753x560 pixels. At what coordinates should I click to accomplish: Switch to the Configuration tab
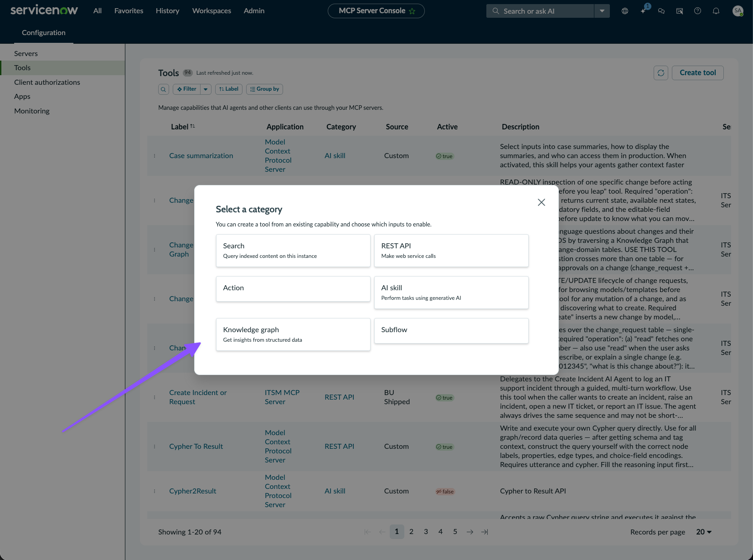tap(44, 33)
